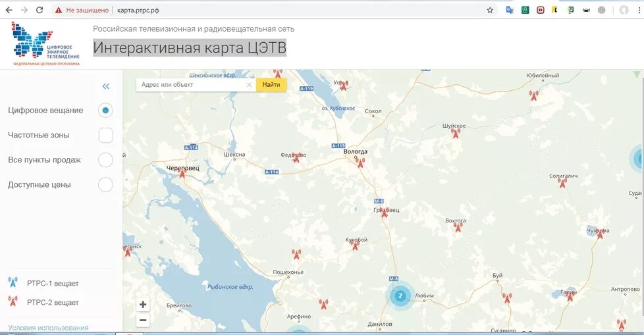Click the Российская телевизионная и радиовещательная сеть text
The image size is (644, 335).
(x=194, y=29)
